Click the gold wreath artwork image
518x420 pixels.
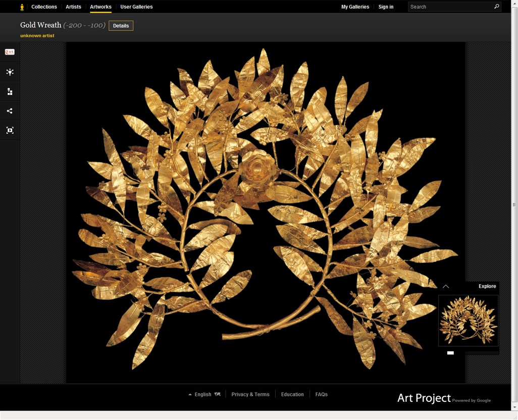pyautogui.click(x=265, y=213)
